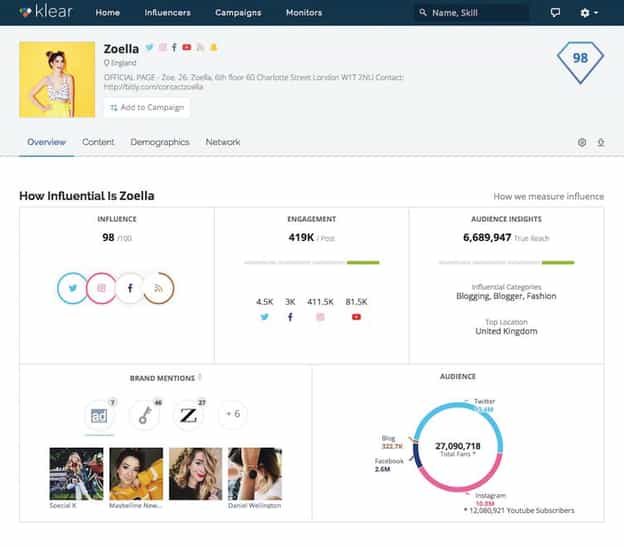This screenshot has height=547, width=624.
Task: Open Zoella's Facebook icon next to name
Action: click(x=174, y=47)
